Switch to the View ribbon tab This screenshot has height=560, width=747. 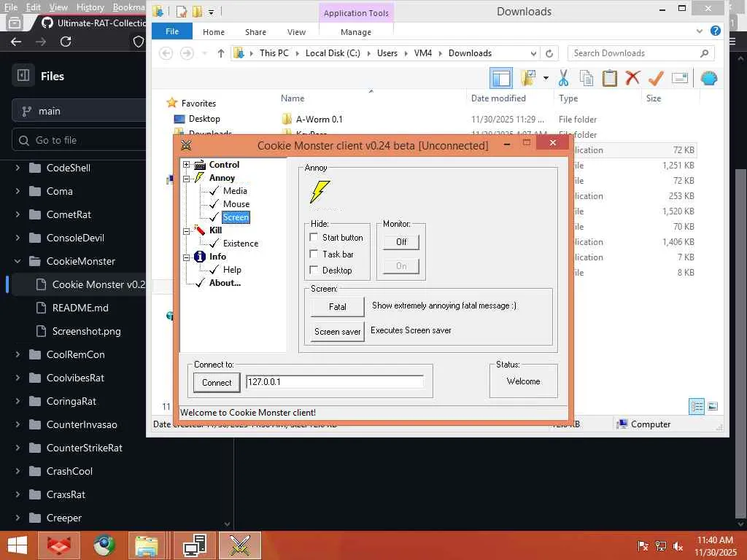coord(296,32)
